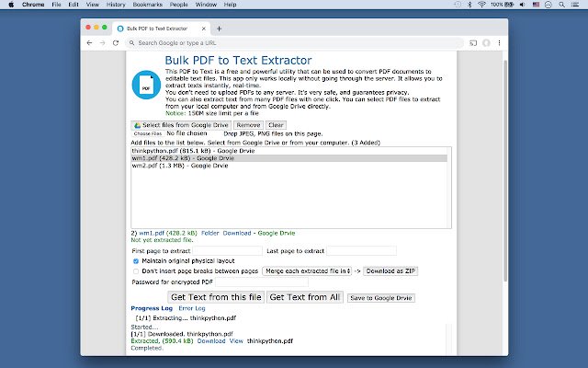
Task: Click View link for extracted thinkpython.pdf
Action: pos(236,341)
